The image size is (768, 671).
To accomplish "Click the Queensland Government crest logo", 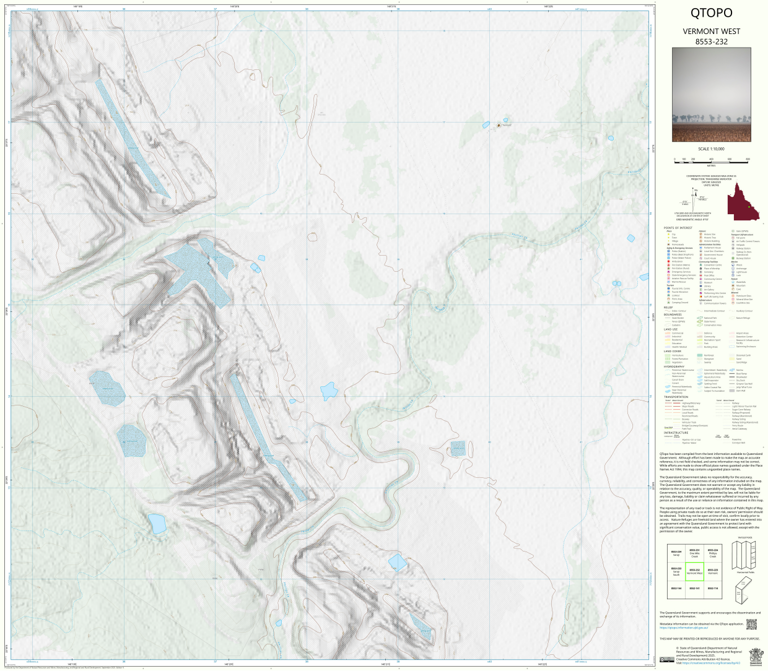I will coord(756,656).
